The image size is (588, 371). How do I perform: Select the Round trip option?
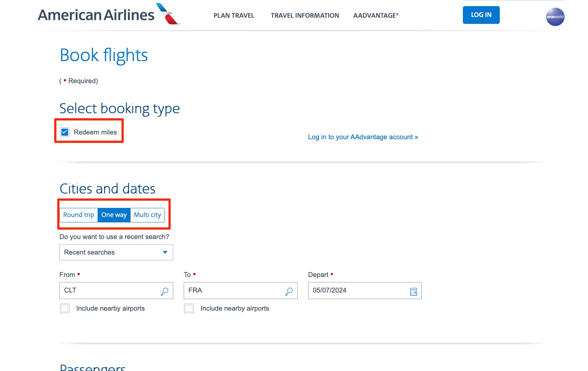[78, 215]
